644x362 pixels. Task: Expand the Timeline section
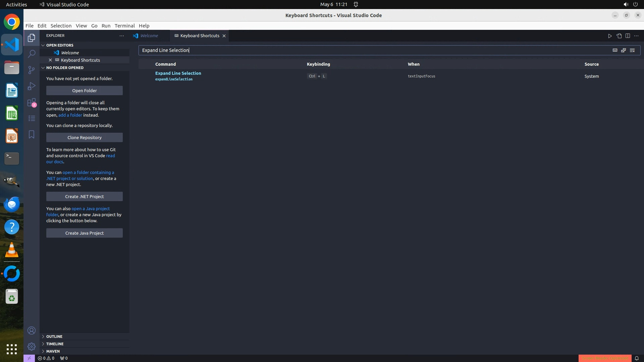click(x=55, y=344)
